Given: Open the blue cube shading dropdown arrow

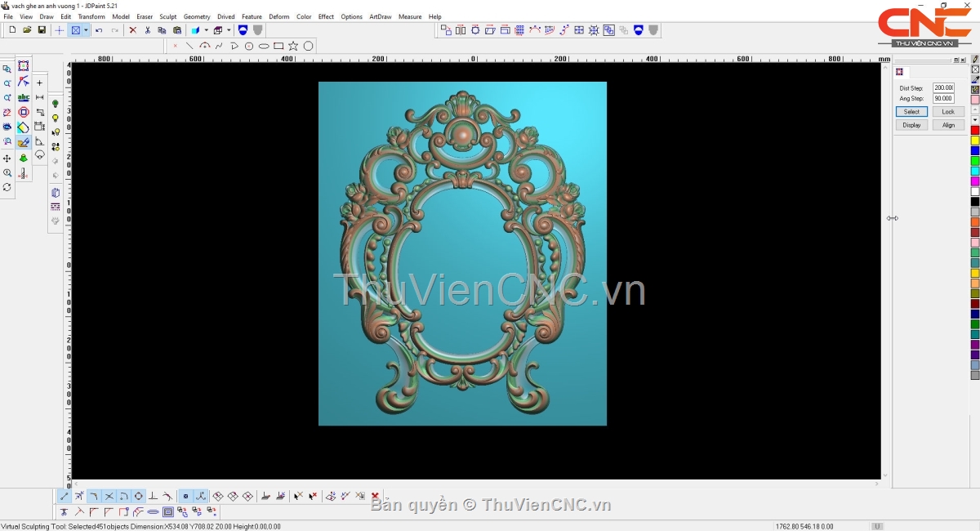Looking at the screenshot, I should pyautogui.click(x=206, y=30).
